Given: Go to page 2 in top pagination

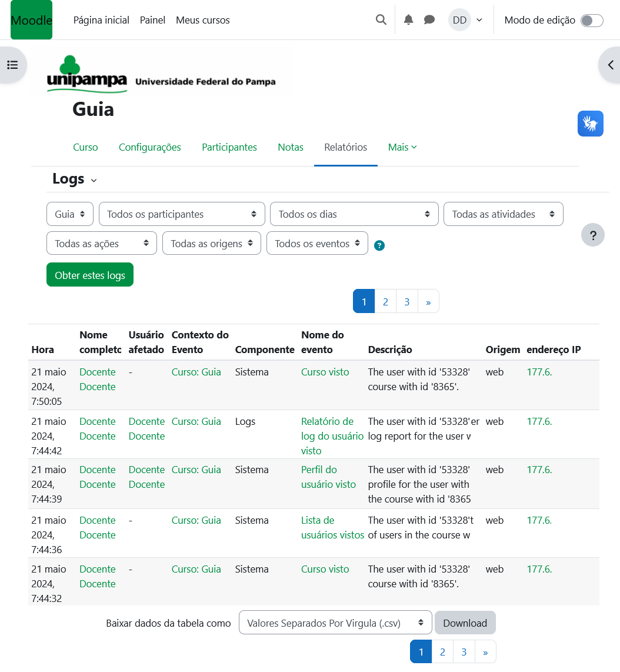Looking at the screenshot, I should pos(385,302).
